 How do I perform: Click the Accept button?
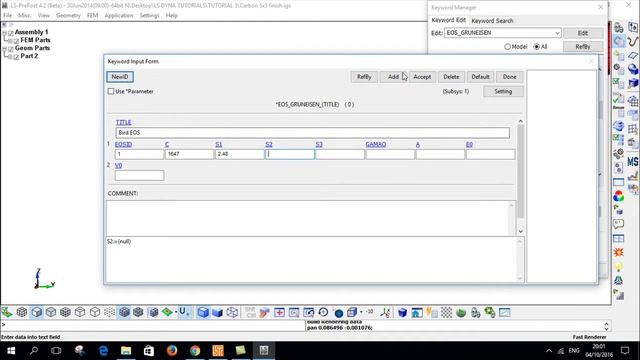(x=422, y=77)
